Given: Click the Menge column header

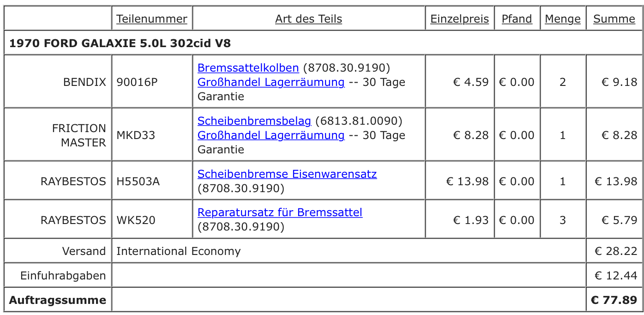Looking at the screenshot, I should 563,19.
